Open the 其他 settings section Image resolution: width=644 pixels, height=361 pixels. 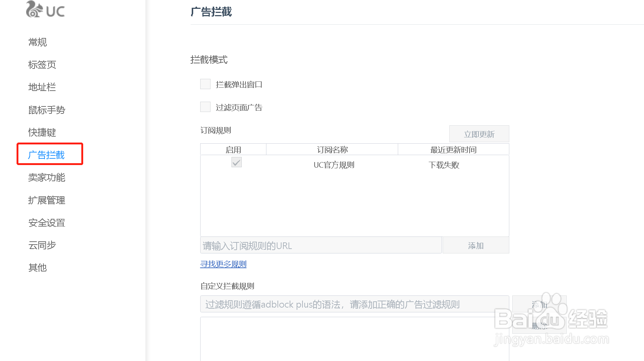37,267
